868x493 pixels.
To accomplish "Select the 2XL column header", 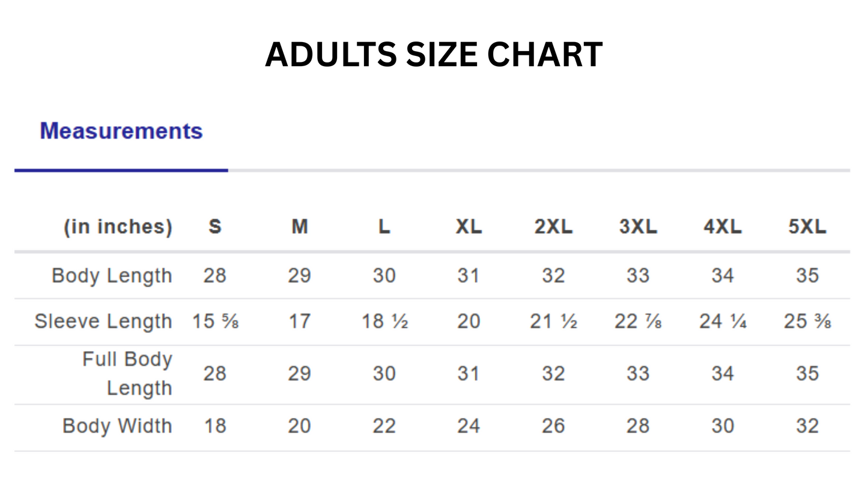I will [553, 227].
